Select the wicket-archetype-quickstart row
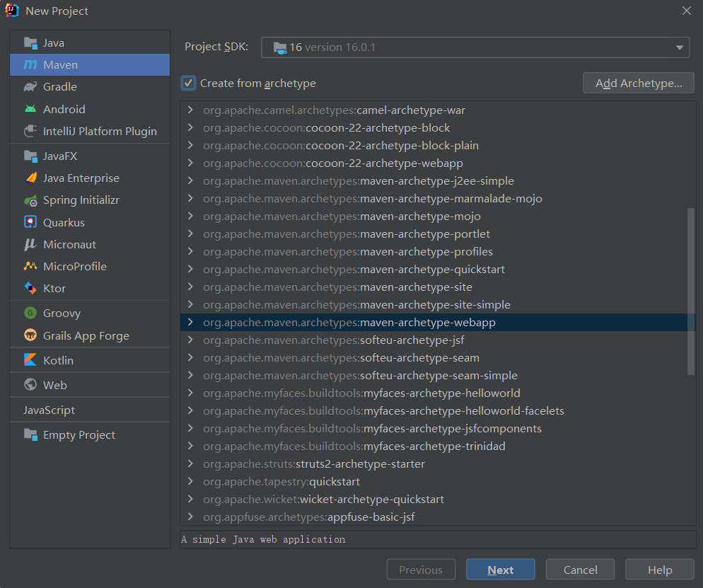703x588 pixels. point(372,500)
